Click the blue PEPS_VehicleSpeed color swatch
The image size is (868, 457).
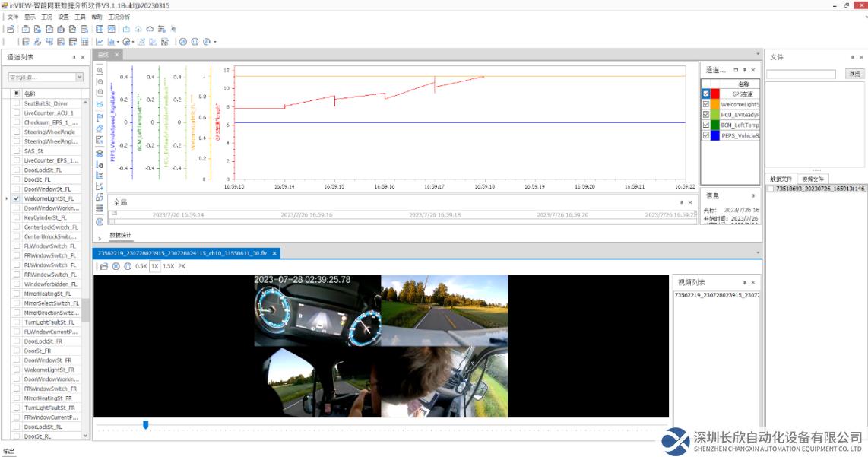pyautogui.click(x=714, y=135)
